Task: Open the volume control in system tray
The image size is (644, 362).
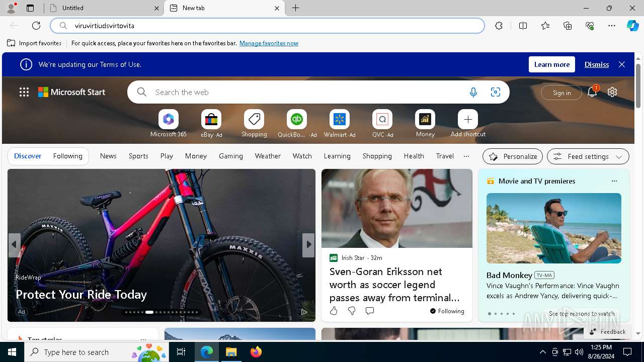Action: (x=579, y=352)
